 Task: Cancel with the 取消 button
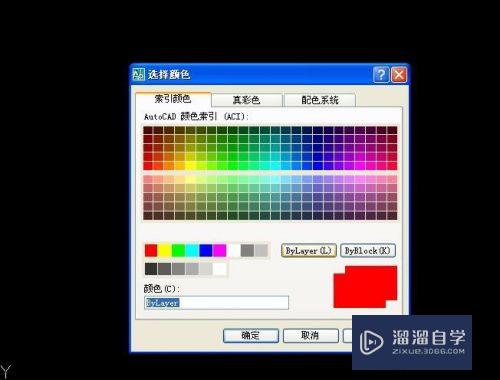tap(311, 335)
